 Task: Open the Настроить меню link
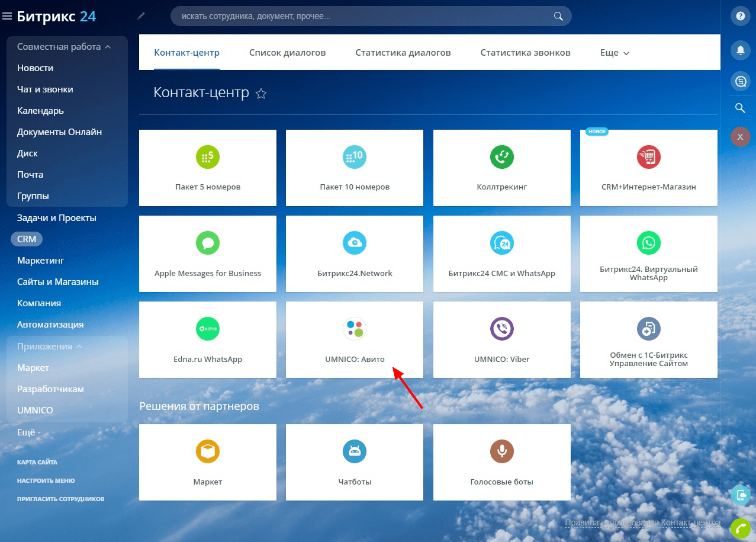click(46, 480)
